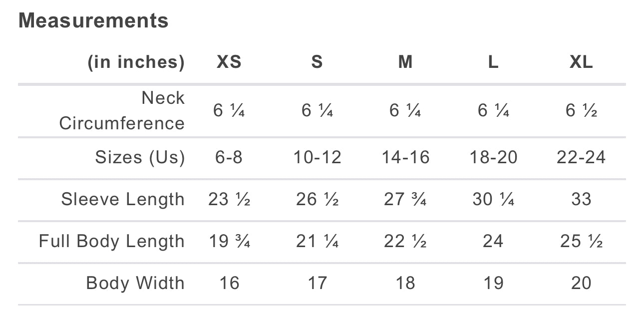Screen dimensions: 644x309
Task: Click the 19 ¾ full body length cell
Action: 229,241
